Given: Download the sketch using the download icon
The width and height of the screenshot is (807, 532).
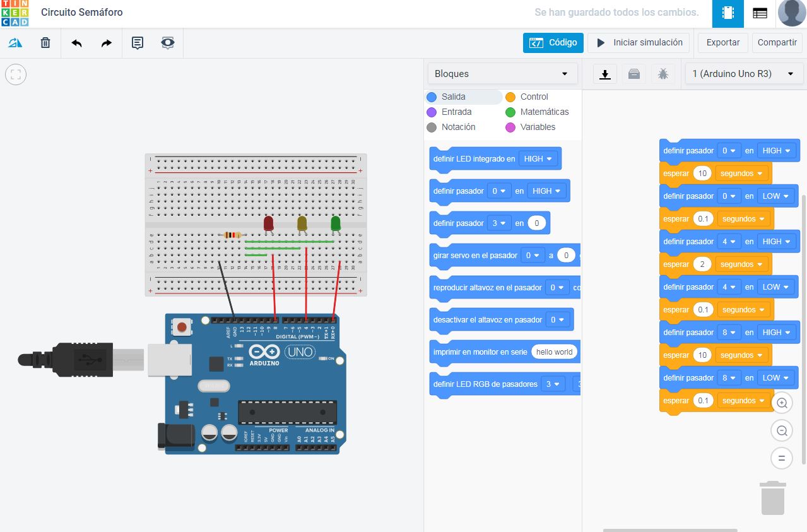Looking at the screenshot, I should (x=604, y=74).
